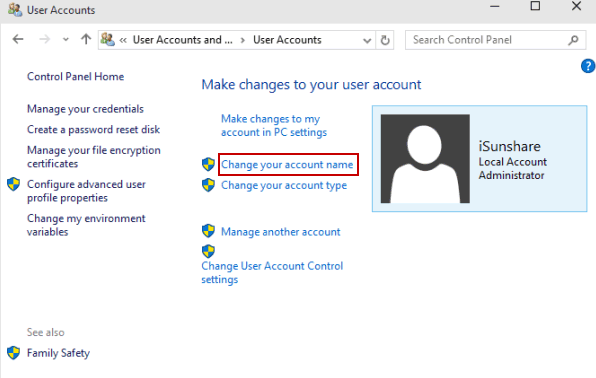Open Help with the blue question icon

coord(588,66)
